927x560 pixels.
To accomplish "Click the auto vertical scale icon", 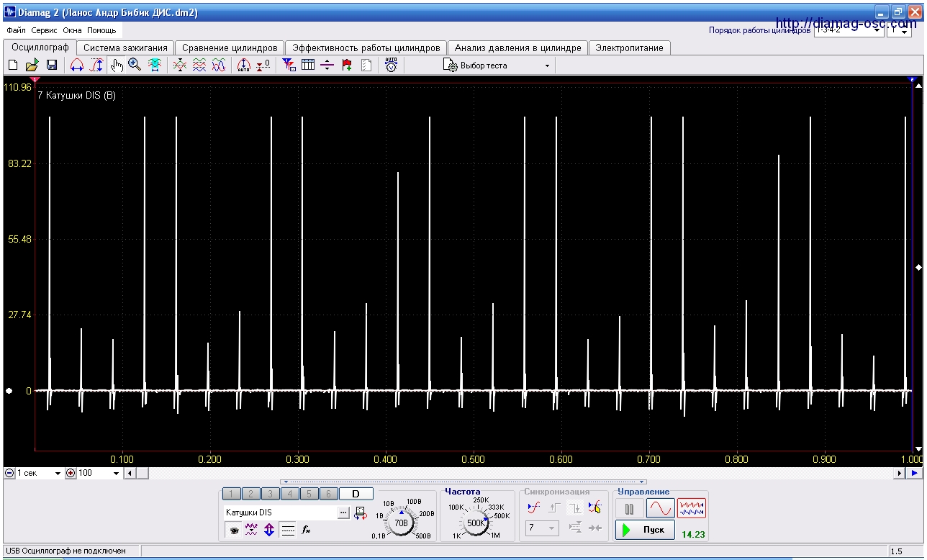I will 243,66.
